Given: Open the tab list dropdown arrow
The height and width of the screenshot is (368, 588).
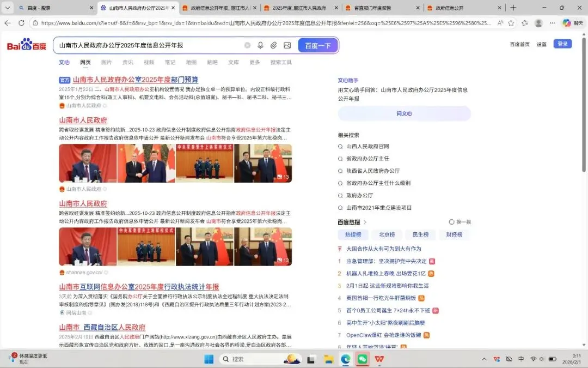Looking at the screenshot, I should pos(8,8).
